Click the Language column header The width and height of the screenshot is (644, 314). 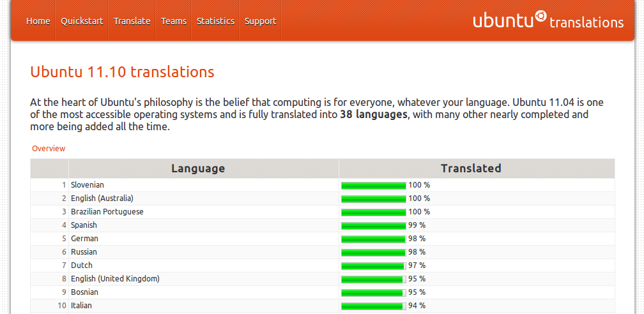(x=204, y=168)
